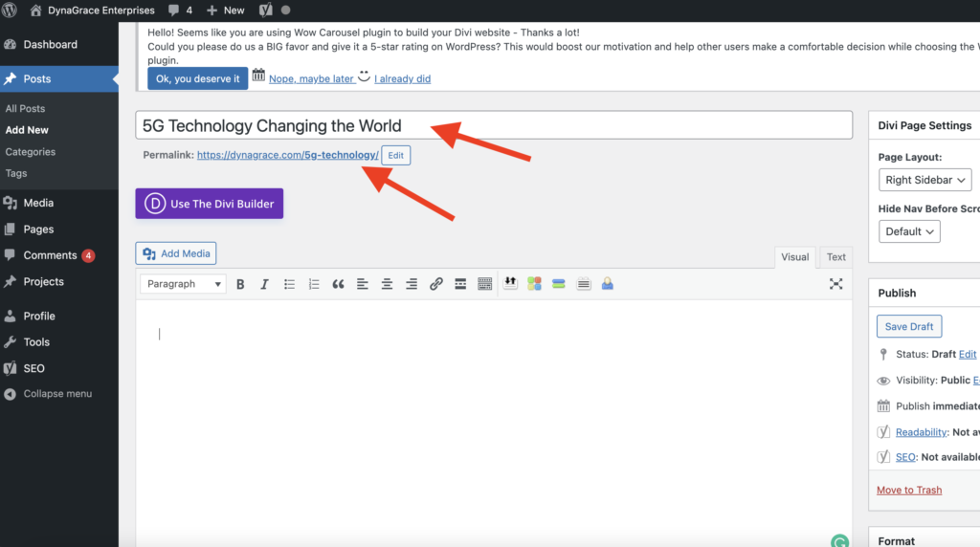
Task: Open the Paragraph format dropdown
Action: (x=184, y=284)
